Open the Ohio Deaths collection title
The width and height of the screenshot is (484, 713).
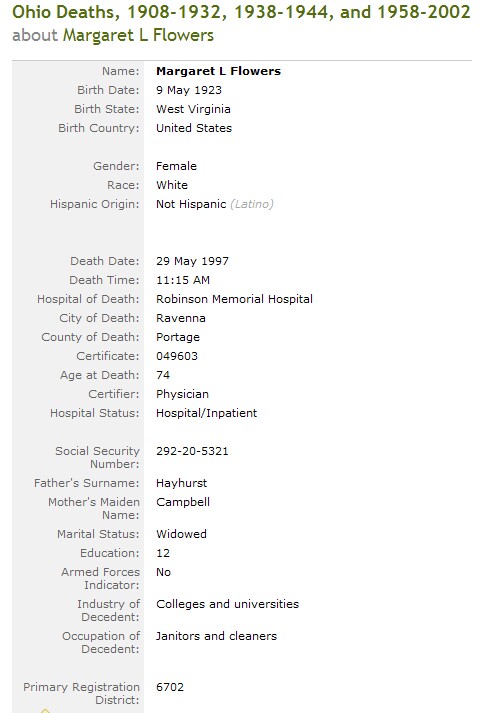point(241,12)
